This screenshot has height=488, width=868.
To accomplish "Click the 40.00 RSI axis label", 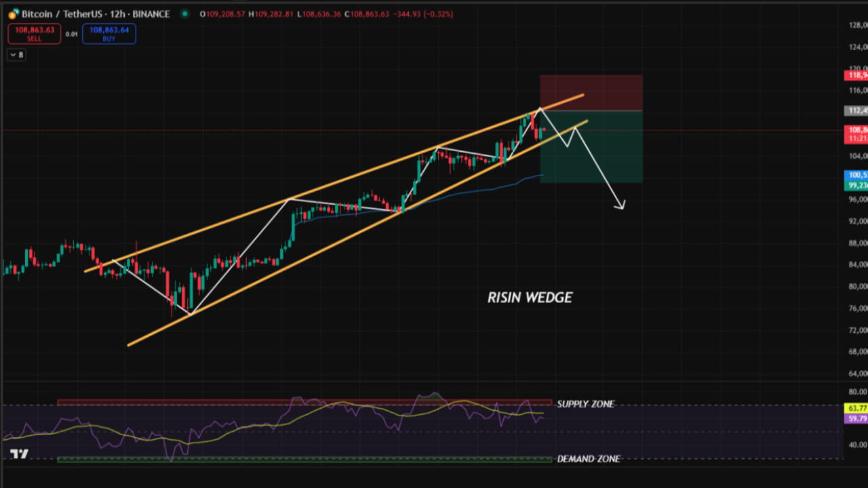I will point(858,445).
